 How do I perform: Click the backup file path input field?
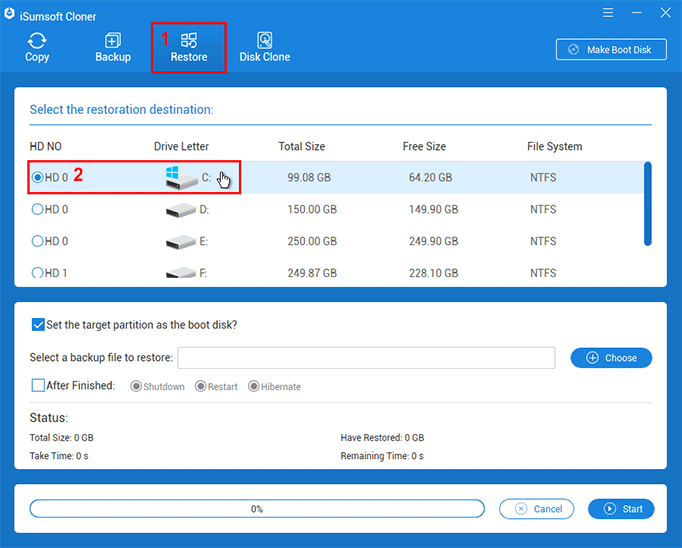[366, 358]
